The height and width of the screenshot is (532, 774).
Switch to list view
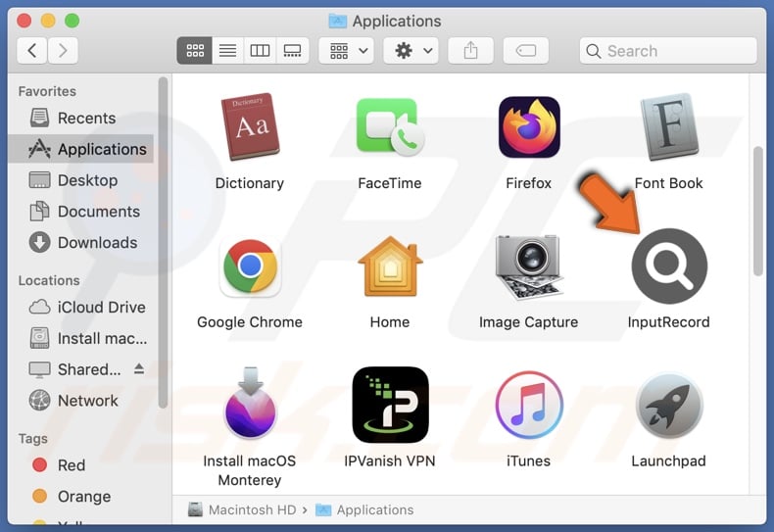[227, 50]
